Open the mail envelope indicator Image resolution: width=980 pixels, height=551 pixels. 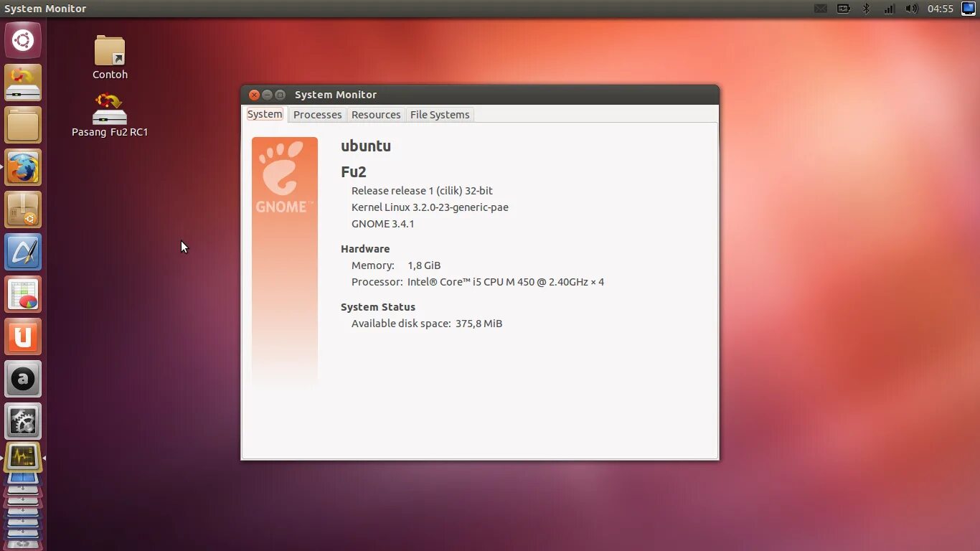[x=821, y=9]
